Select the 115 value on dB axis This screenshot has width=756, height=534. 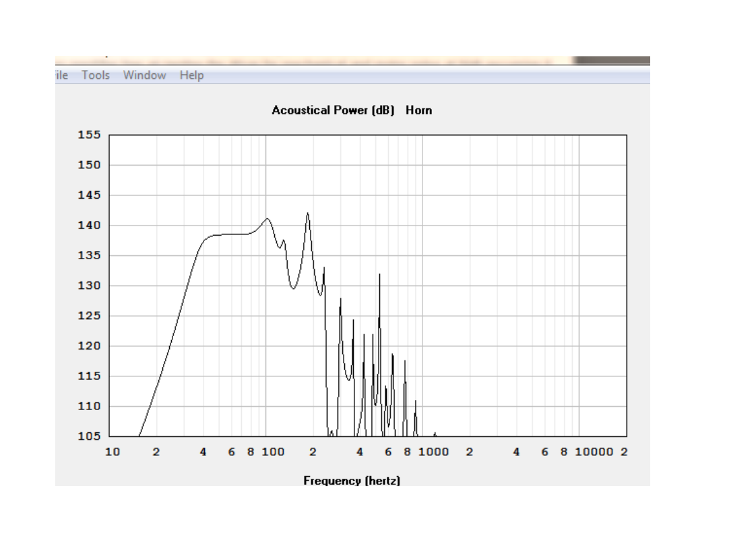click(x=89, y=376)
